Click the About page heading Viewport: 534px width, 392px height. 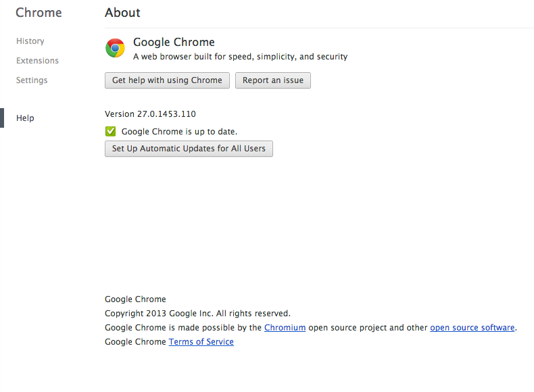coord(122,13)
